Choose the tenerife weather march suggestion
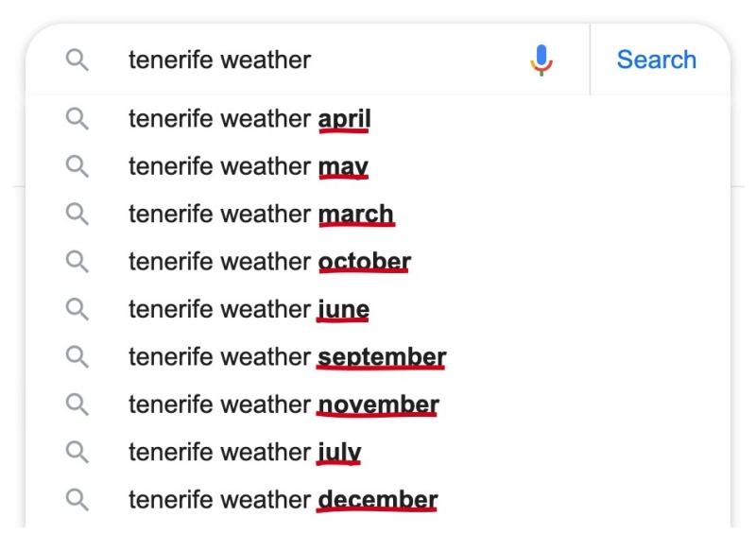This screenshot has height=551, width=756. click(x=378, y=214)
